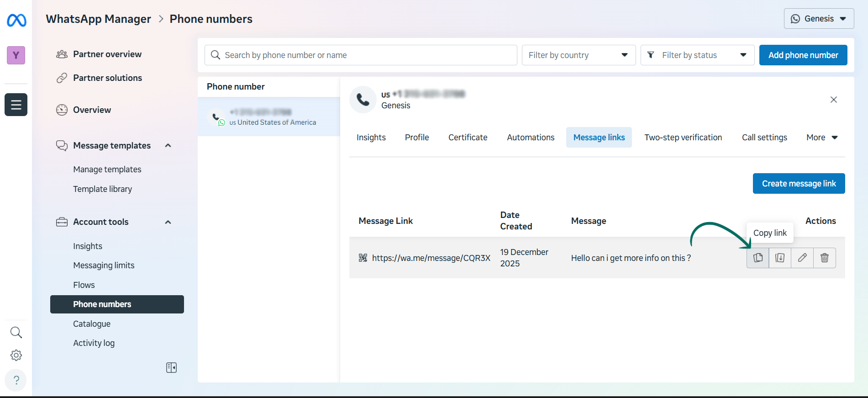
Task: Expand the More tabs dropdown
Action: [821, 138]
